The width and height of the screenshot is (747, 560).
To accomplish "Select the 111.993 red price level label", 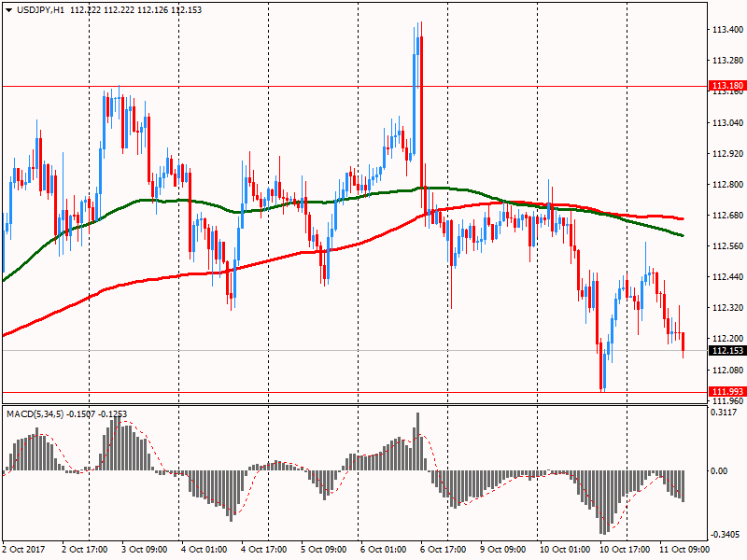I will [727, 391].
